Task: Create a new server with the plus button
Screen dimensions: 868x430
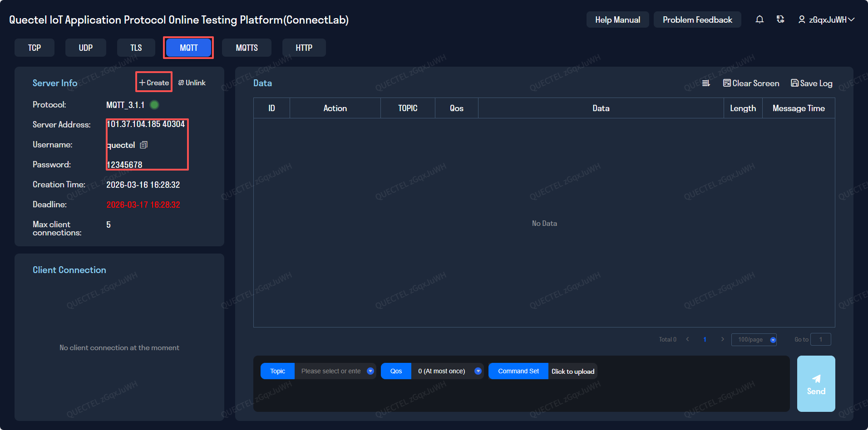Action: click(154, 83)
